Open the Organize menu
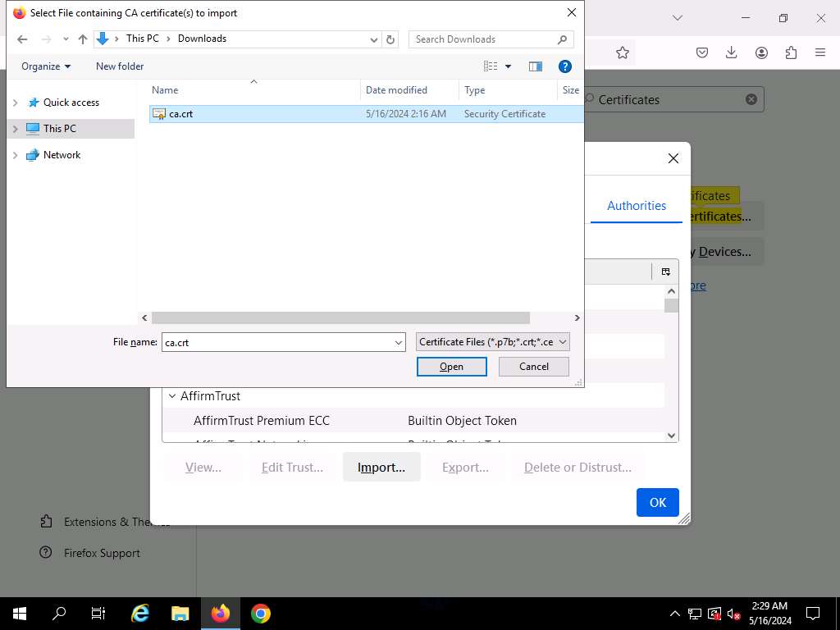This screenshot has height=630, width=840. [x=46, y=66]
